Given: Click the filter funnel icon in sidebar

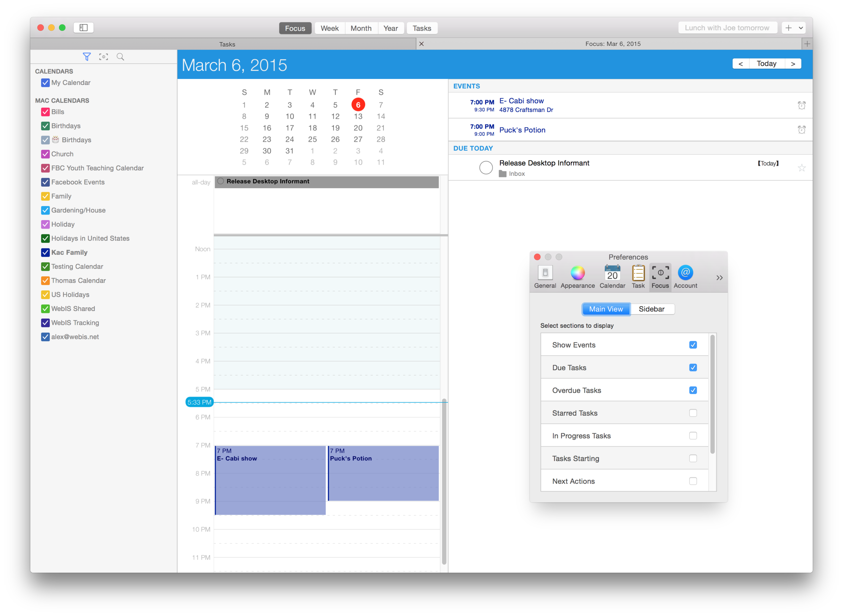Looking at the screenshot, I should [87, 57].
